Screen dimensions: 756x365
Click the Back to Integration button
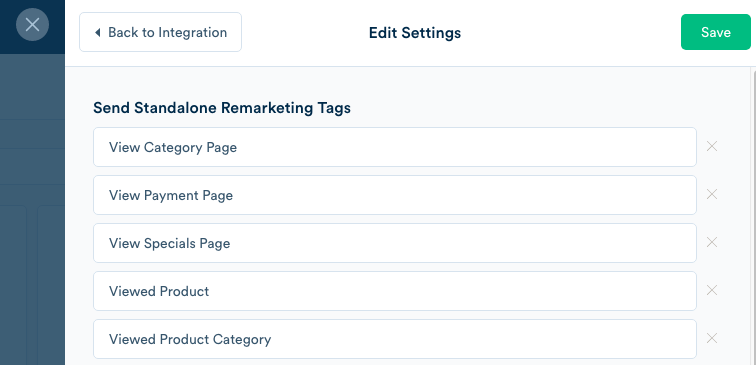point(161,32)
